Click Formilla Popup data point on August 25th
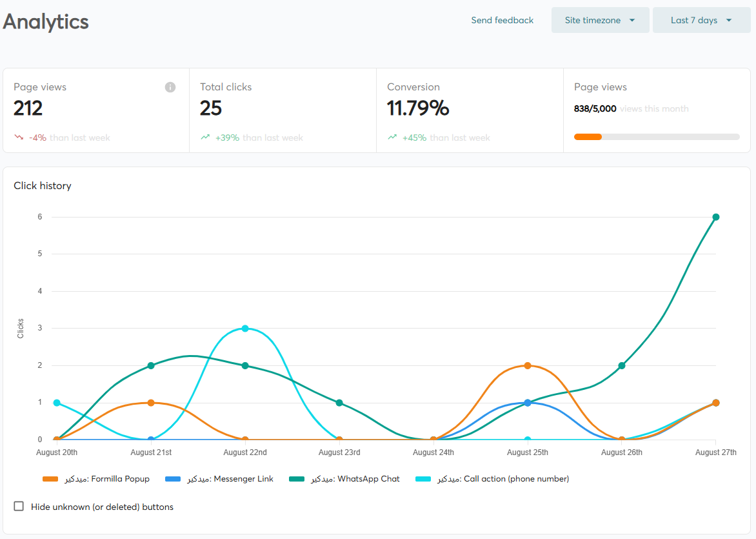This screenshot has width=756, height=539. pyautogui.click(x=528, y=365)
